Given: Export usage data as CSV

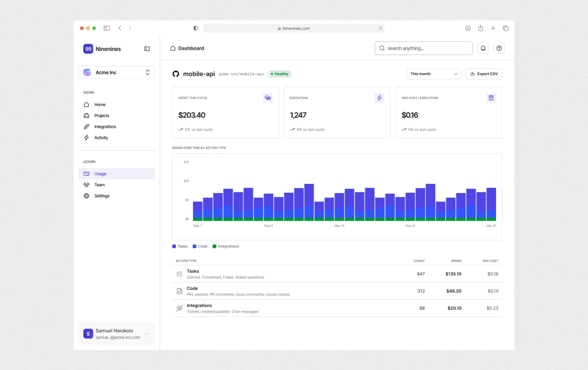Looking at the screenshot, I should (x=484, y=74).
